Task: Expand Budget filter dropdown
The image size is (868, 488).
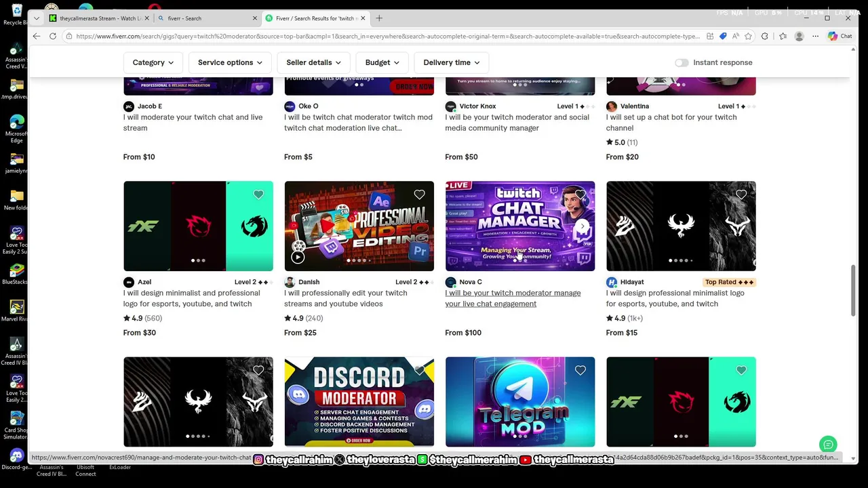Action: coord(382,62)
